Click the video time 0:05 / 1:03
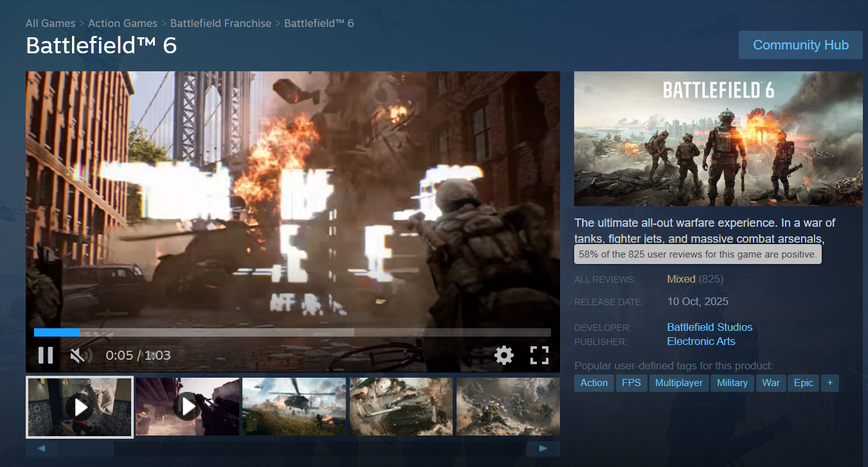 [138, 355]
